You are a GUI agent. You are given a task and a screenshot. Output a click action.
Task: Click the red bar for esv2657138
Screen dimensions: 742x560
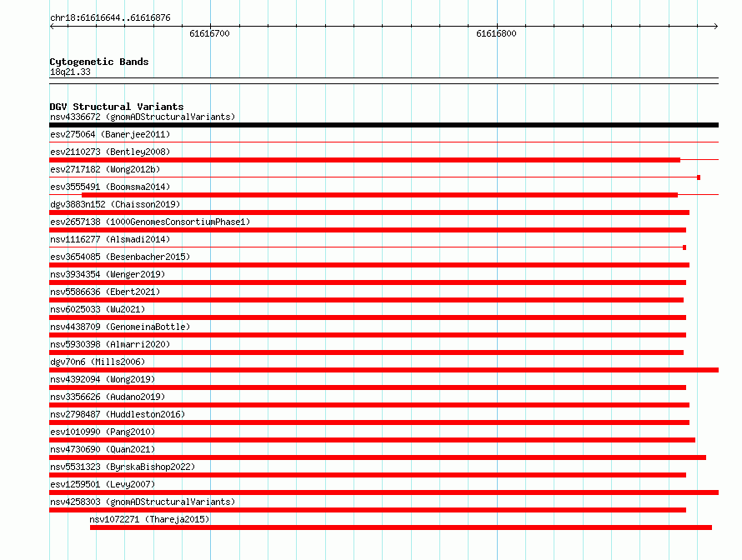click(x=368, y=230)
